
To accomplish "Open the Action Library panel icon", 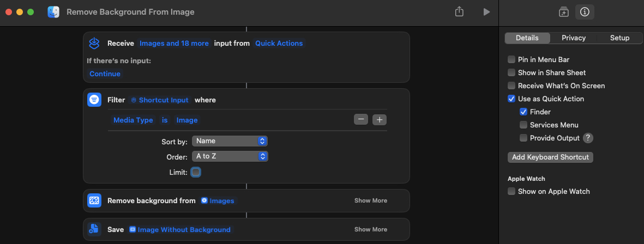I will pos(564,12).
